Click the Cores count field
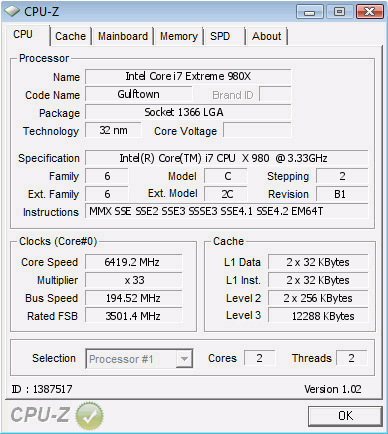The width and height of the screenshot is (388, 434). 260,358
